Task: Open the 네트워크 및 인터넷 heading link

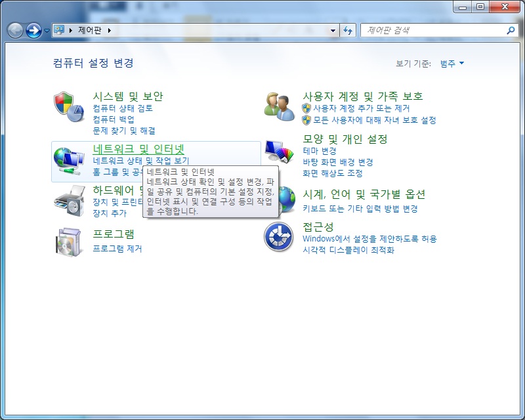Action: 138,149
